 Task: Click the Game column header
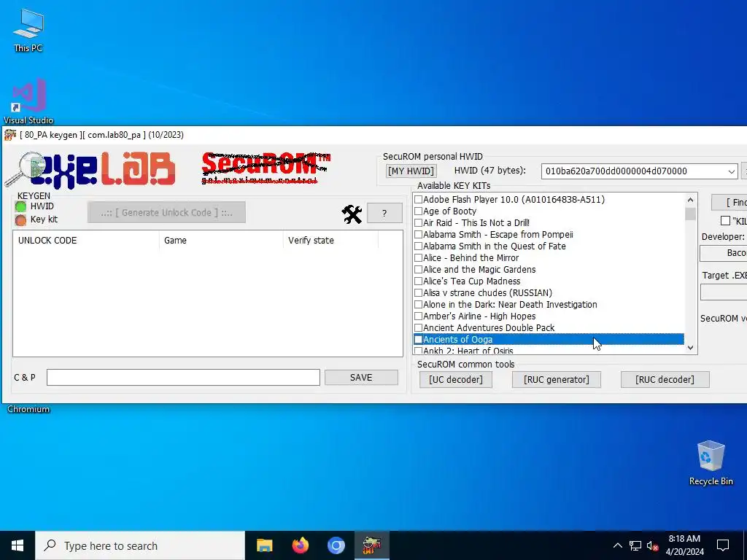[x=221, y=241]
